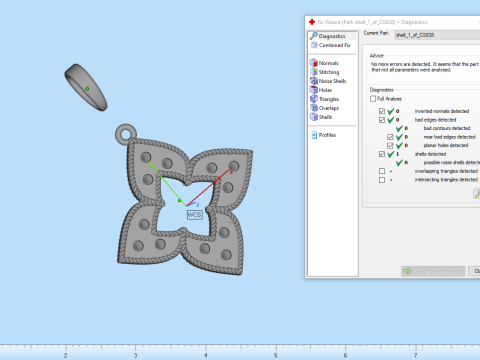
Task: Select the Shells fix step
Action: pyautogui.click(x=325, y=117)
